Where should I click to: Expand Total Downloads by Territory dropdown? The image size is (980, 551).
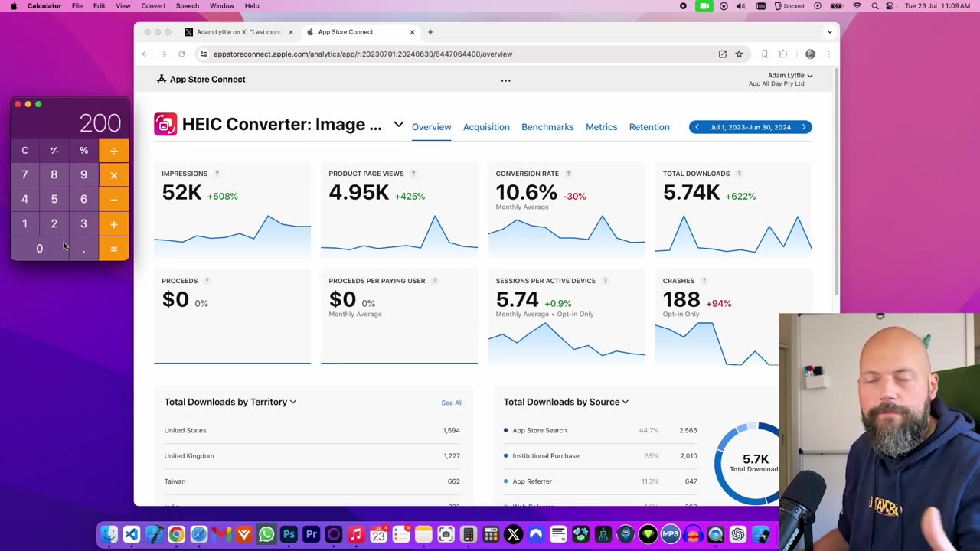coord(230,402)
